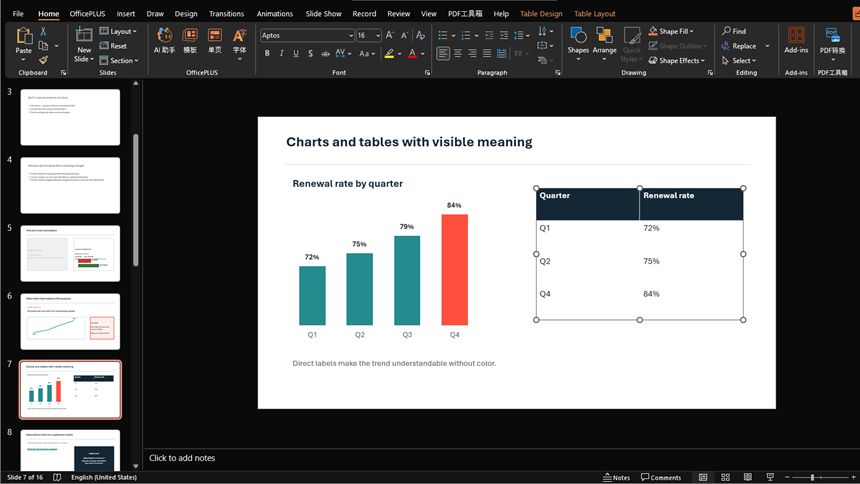Image resolution: width=860 pixels, height=484 pixels.
Task: Click the Cut scissors icon
Action: point(43,31)
